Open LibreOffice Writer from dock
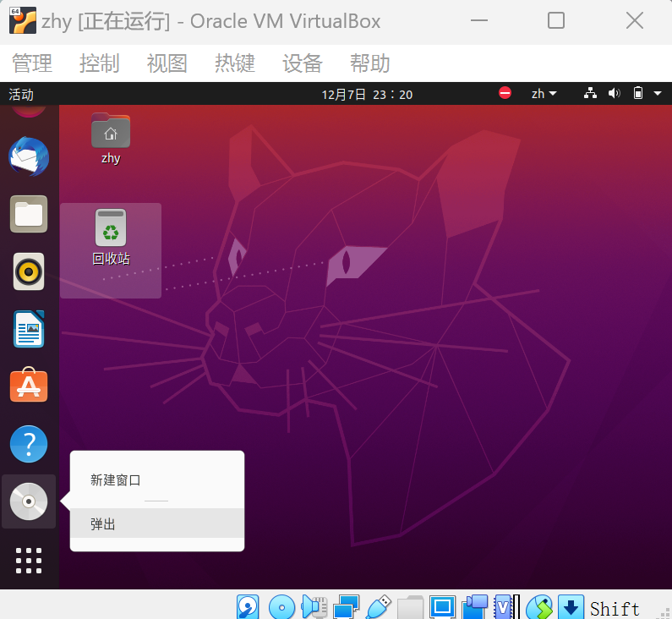Viewport: 672px width, 619px height. point(29,329)
